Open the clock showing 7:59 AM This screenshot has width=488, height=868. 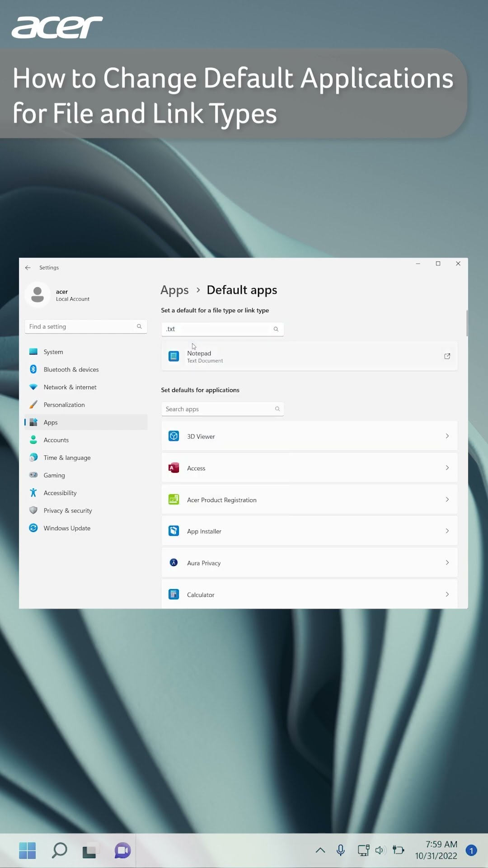tap(436, 850)
